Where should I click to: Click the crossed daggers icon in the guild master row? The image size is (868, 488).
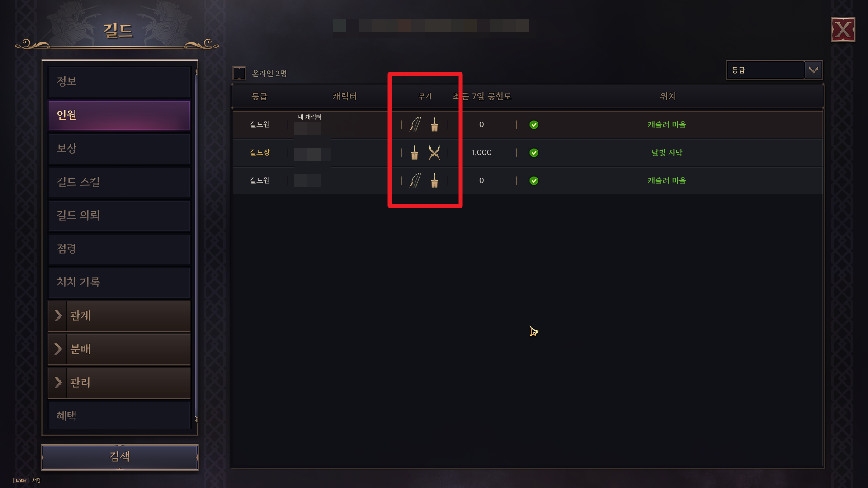434,153
